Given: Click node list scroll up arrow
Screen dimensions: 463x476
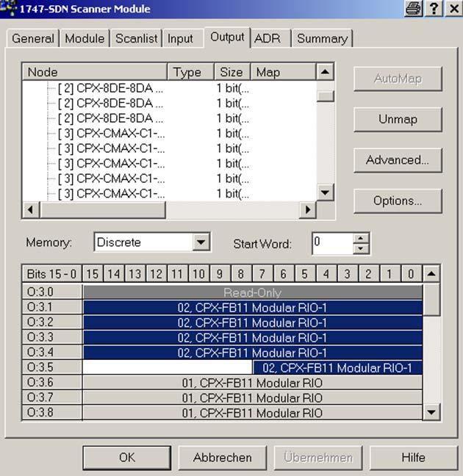Looking at the screenshot, I should 325,72.
